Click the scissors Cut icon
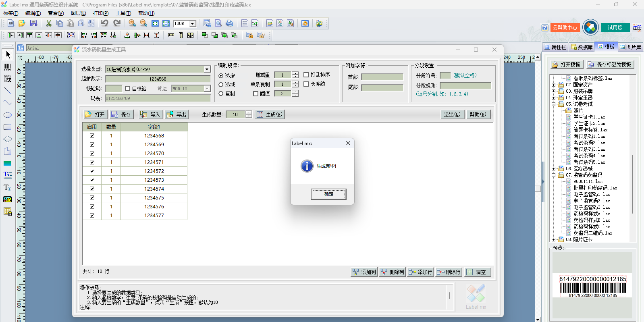644x322 pixels. click(49, 23)
